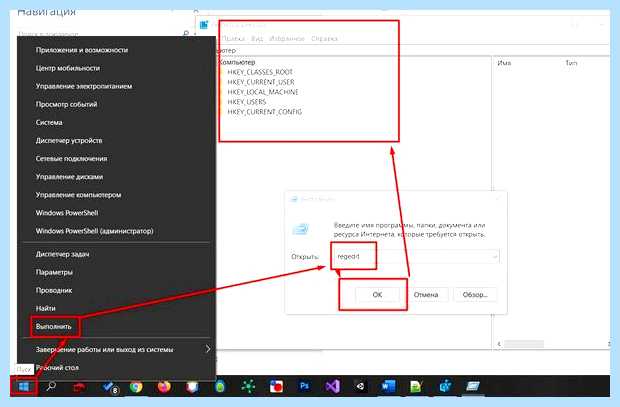Select HKEY_CLASSES_ROOT key
620x407 pixels.
[260, 72]
